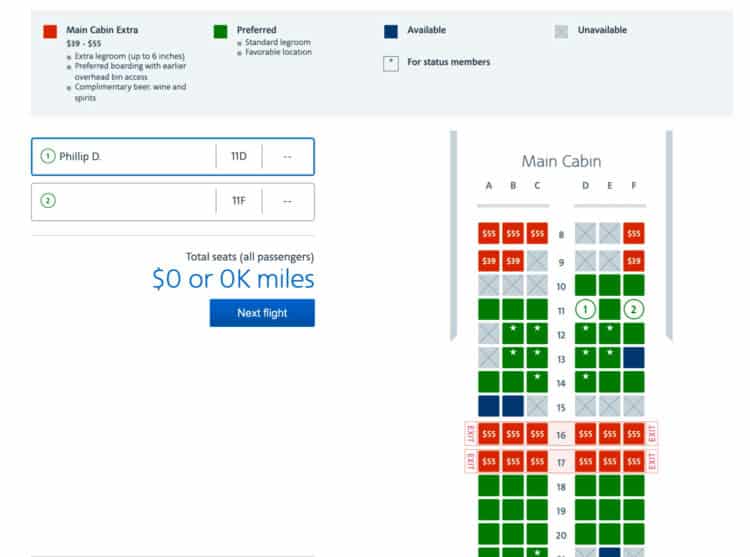This screenshot has width=750, height=557.
Task: Select Phillip D. passenger row
Action: point(172,157)
